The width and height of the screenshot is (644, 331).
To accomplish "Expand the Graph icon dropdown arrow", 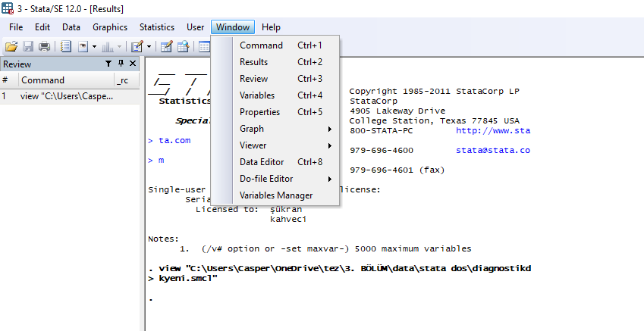I will (119, 47).
